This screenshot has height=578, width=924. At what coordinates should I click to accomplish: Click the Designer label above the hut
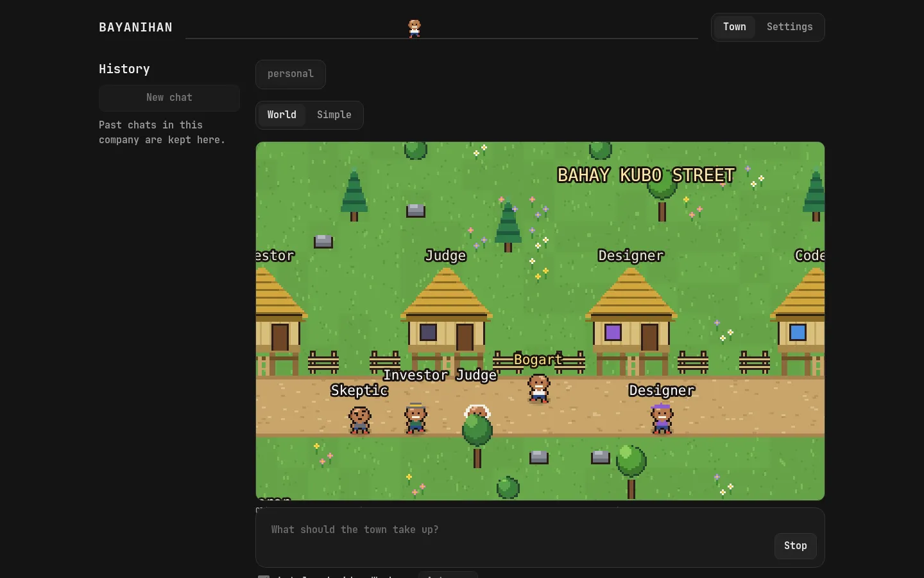click(631, 256)
